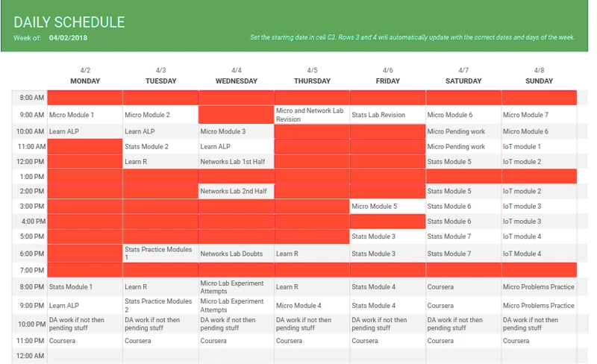Select Wednesday's Networks Lab Doubts cell
Image resolution: width=597 pixels, height=364 pixels.
[x=236, y=253]
